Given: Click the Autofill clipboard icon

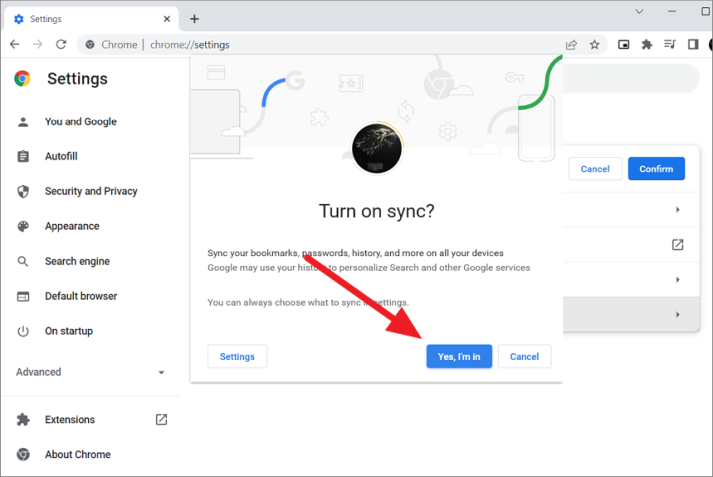Looking at the screenshot, I should [x=23, y=156].
